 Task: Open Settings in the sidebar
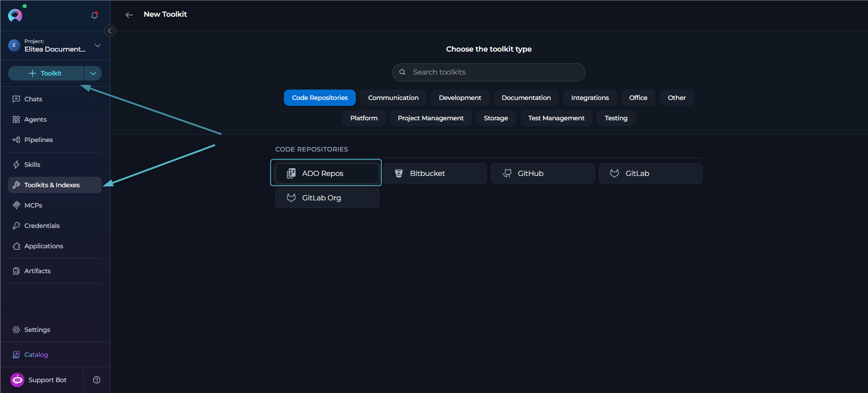point(55,330)
